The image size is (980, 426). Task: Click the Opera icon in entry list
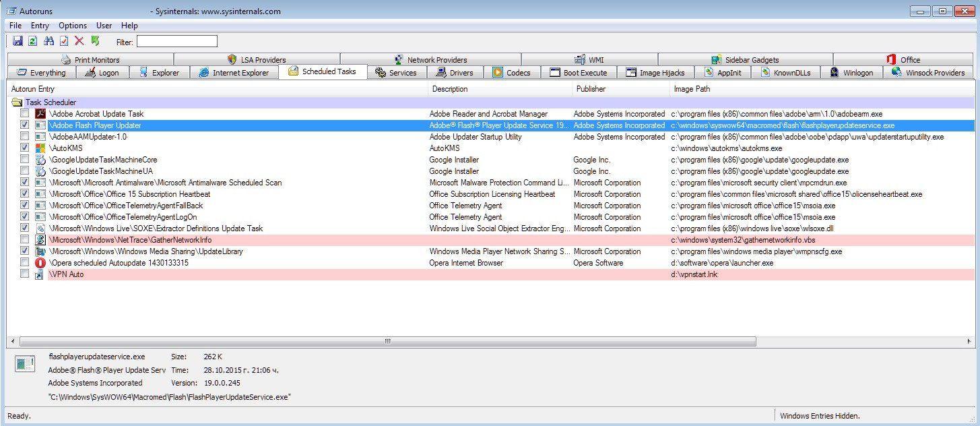click(40, 263)
